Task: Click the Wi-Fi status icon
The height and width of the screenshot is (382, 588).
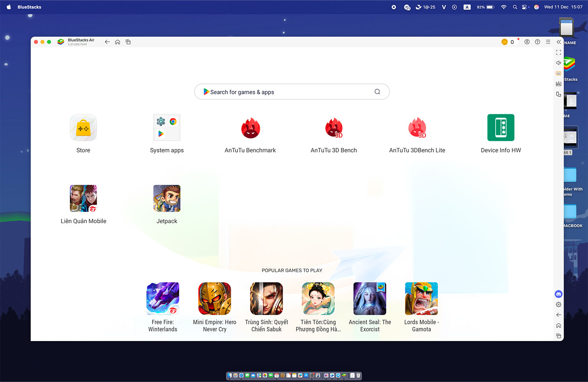Action: coord(504,7)
